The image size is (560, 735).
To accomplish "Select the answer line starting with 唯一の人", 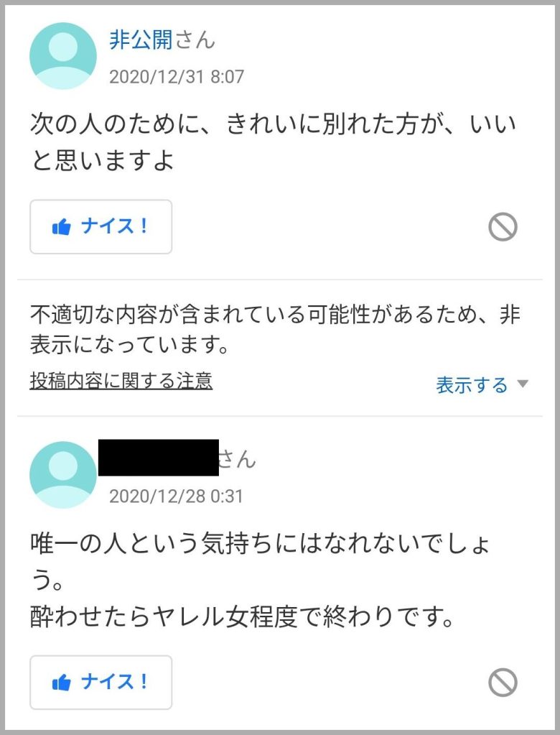I will (x=260, y=544).
